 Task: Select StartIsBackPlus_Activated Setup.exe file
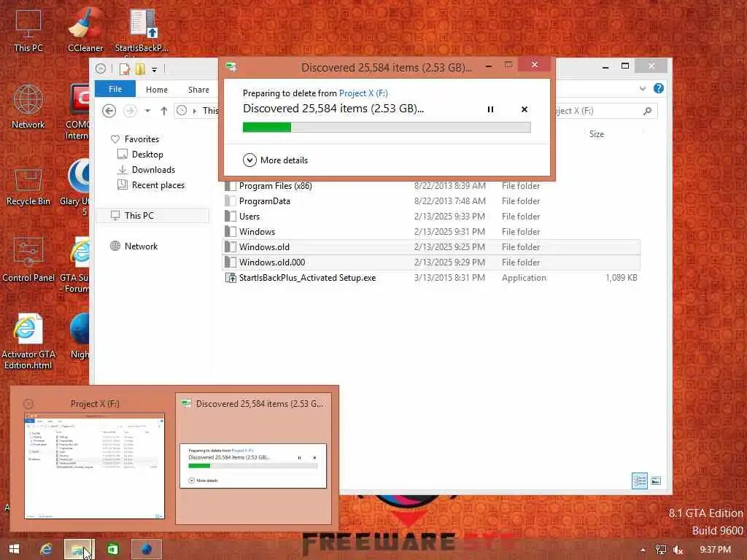[x=432, y=278]
